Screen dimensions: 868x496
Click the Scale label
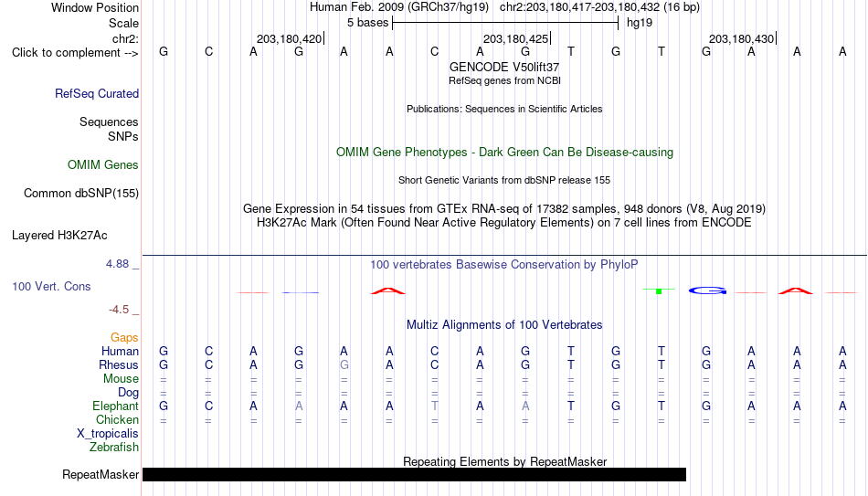click(x=123, y=23)
